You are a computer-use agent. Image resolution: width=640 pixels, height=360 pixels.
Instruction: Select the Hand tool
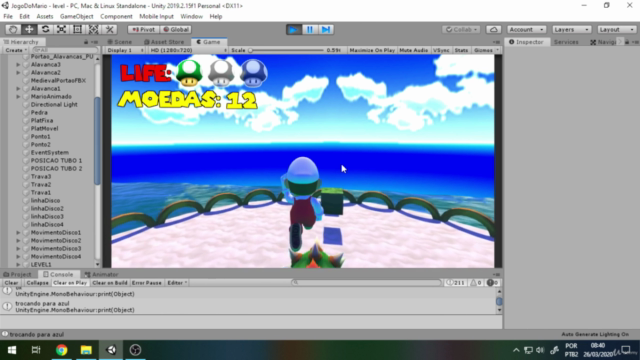pos(13,29)
